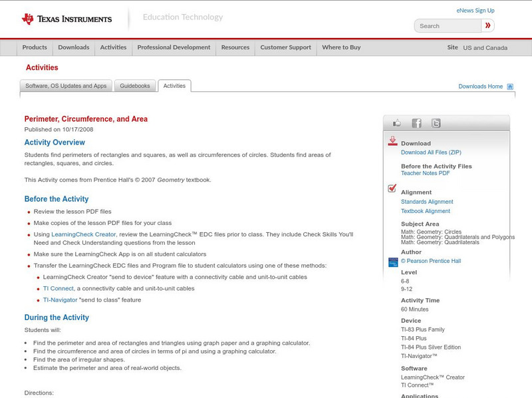This screenshot has width=532, height=398.
Task: Click the 9-12 level value
Action: click(x=406, y=289)
